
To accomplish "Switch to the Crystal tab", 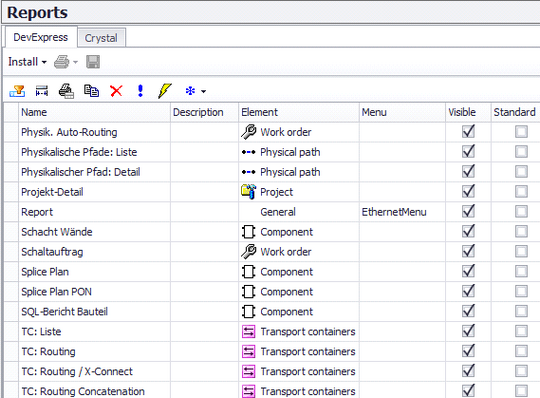I will [x=101, y=38].
